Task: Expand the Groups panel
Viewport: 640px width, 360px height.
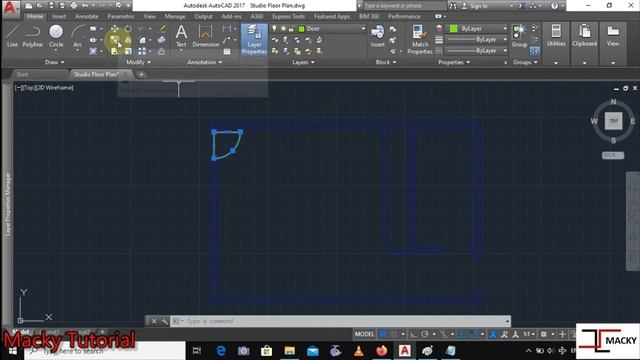Action: pyautogui.click(x=525, y=62)
